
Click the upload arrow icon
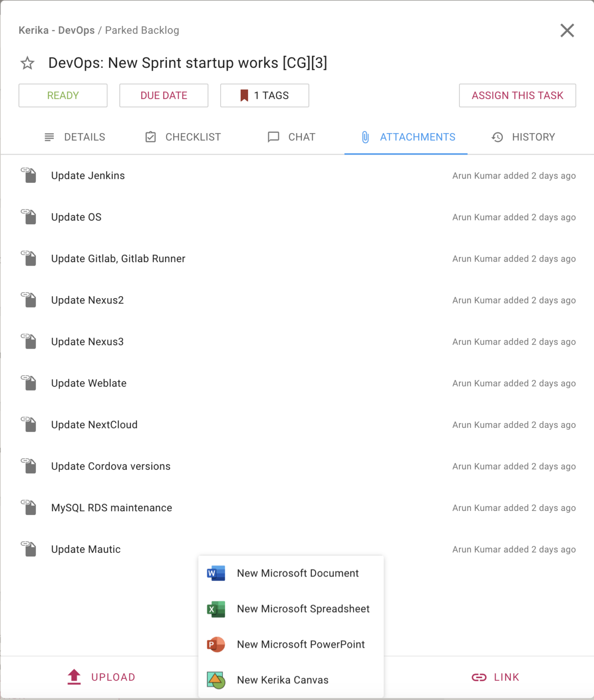click(x=73, y=677)
